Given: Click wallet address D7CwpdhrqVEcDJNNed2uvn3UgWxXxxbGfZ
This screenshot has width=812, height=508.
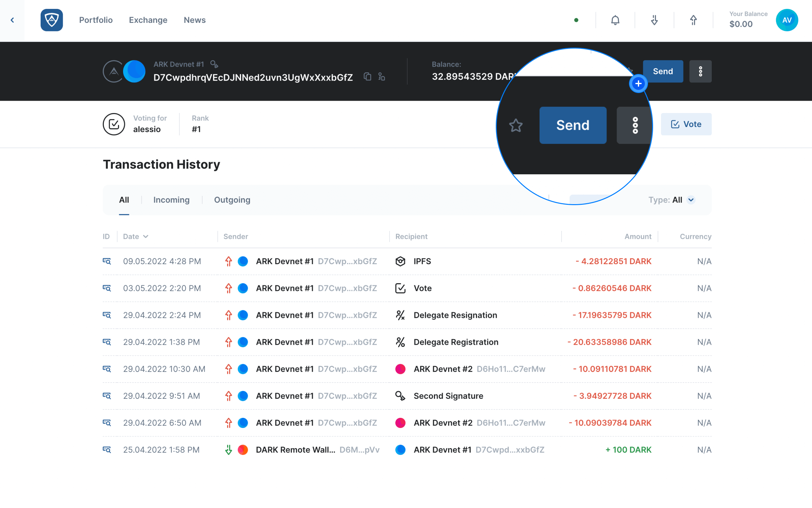Looking at the screenshot, I should tap(253, 77).
